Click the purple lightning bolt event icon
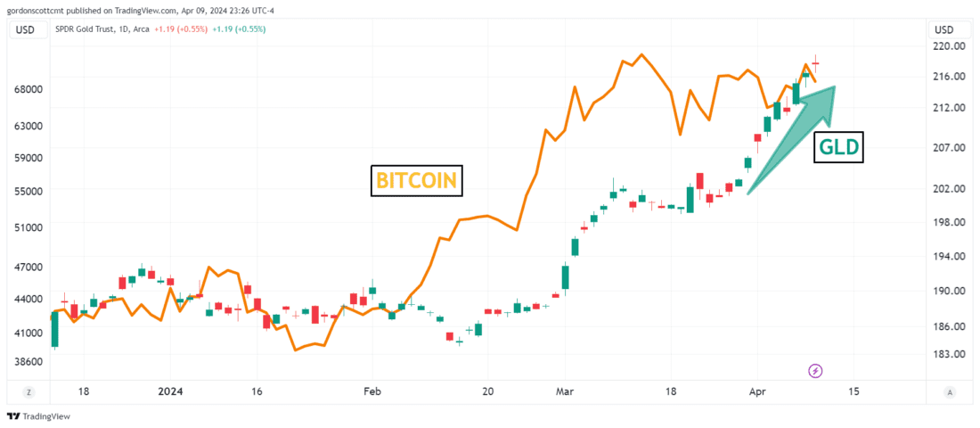 coord(814,370)
